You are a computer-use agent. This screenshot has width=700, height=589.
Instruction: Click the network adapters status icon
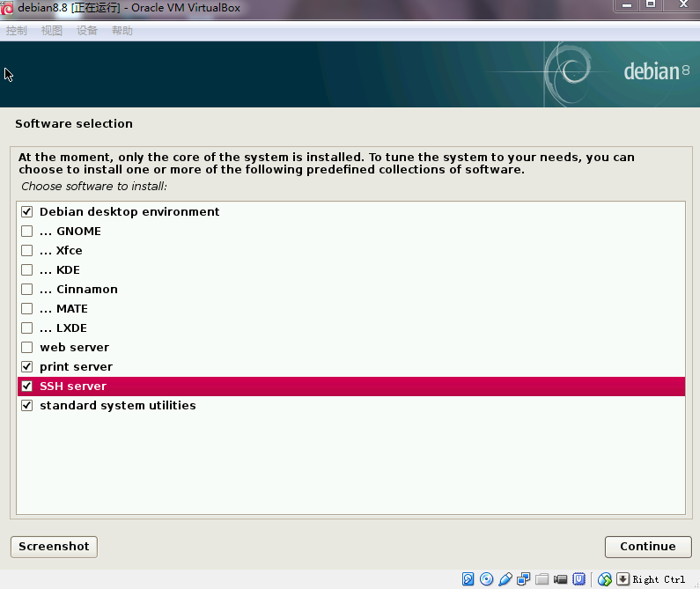[524, 579]
